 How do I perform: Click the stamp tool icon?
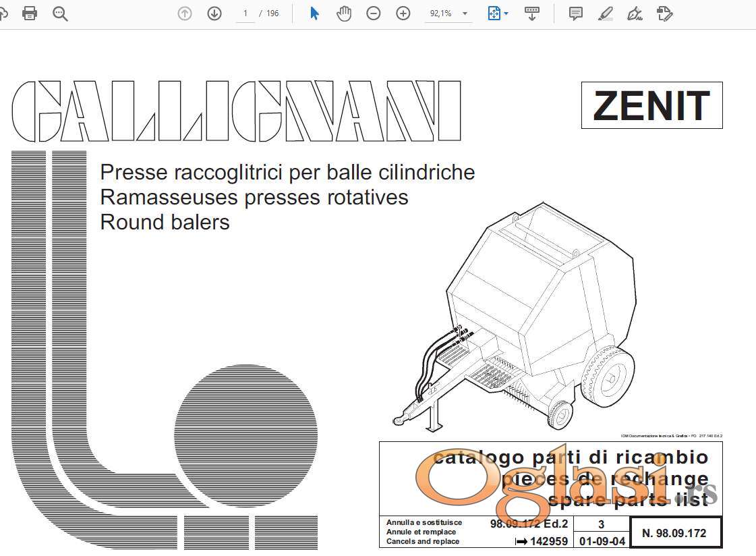pyautogui.click(x=664, y=13)
